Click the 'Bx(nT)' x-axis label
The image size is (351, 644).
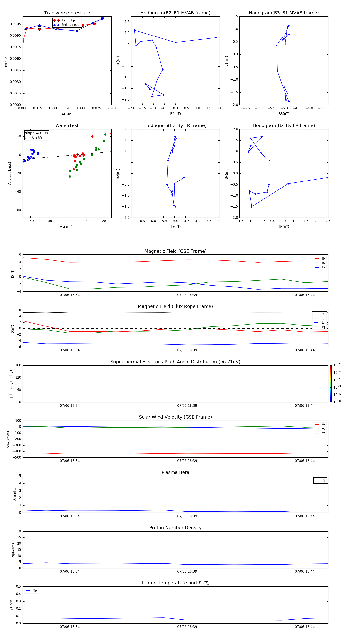tap(284, 227)
